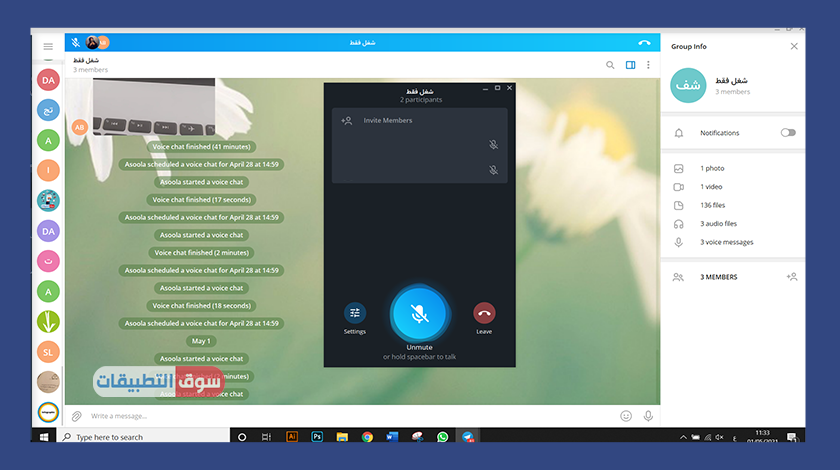Click Invite Members in voice chat
Image resolution: width=840 pixels, height=470 pixels.
click(x=419, y=121)
